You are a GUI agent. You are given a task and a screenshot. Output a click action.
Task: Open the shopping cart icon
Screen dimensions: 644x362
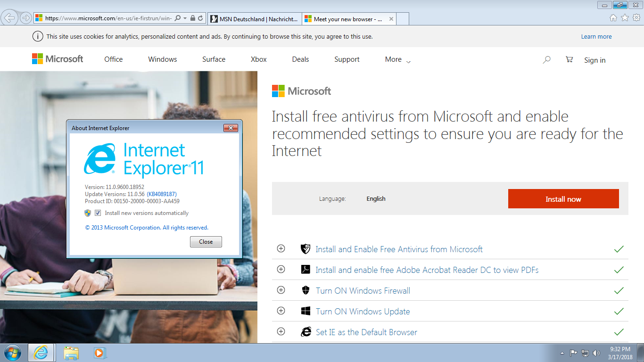point(569,59)
